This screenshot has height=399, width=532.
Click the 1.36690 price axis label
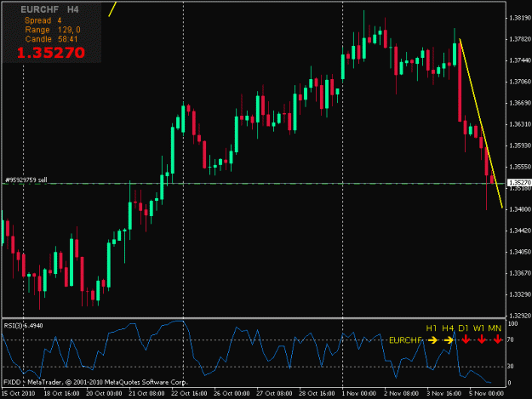[520, 103]
